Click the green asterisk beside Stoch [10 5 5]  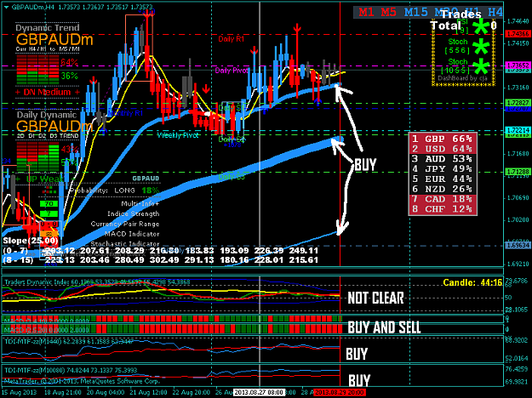pos(481,67)
